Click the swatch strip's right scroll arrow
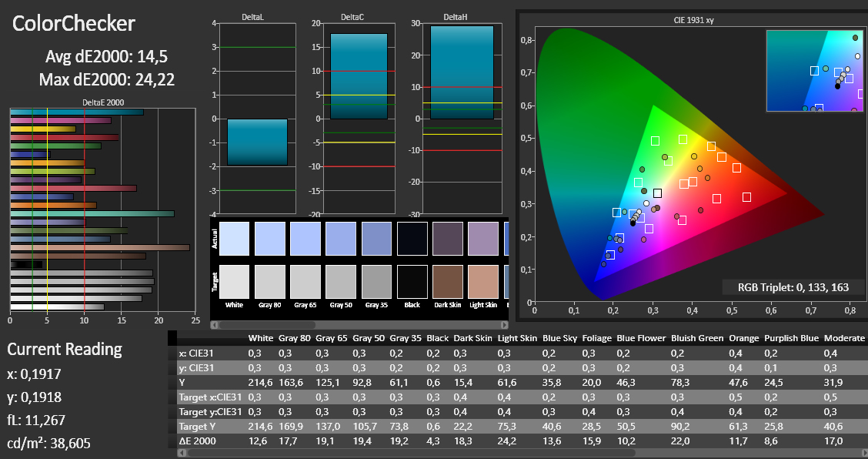Viewport: 868px width, 459px height. point(504,325)
